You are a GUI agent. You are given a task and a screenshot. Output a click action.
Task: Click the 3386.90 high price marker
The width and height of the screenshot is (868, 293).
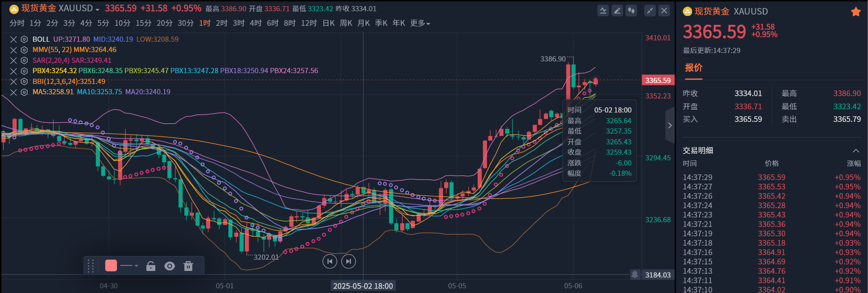[x=553, y=59]
